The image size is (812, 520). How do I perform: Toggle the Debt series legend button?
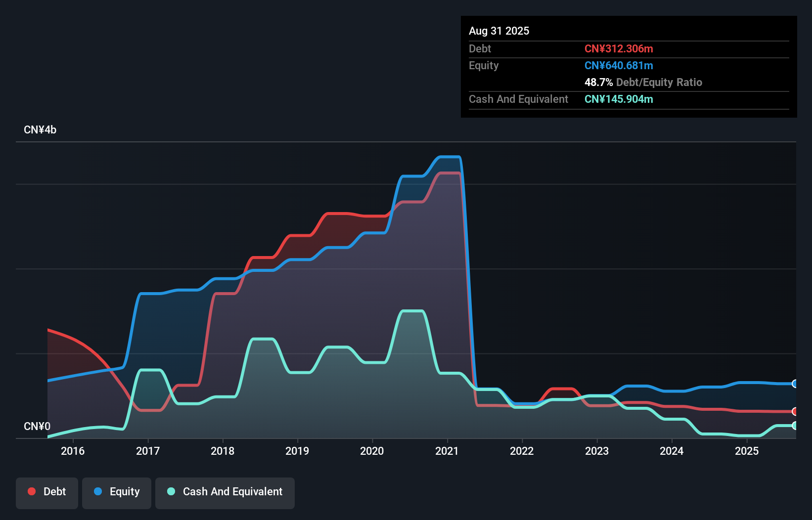click(47, 493)
